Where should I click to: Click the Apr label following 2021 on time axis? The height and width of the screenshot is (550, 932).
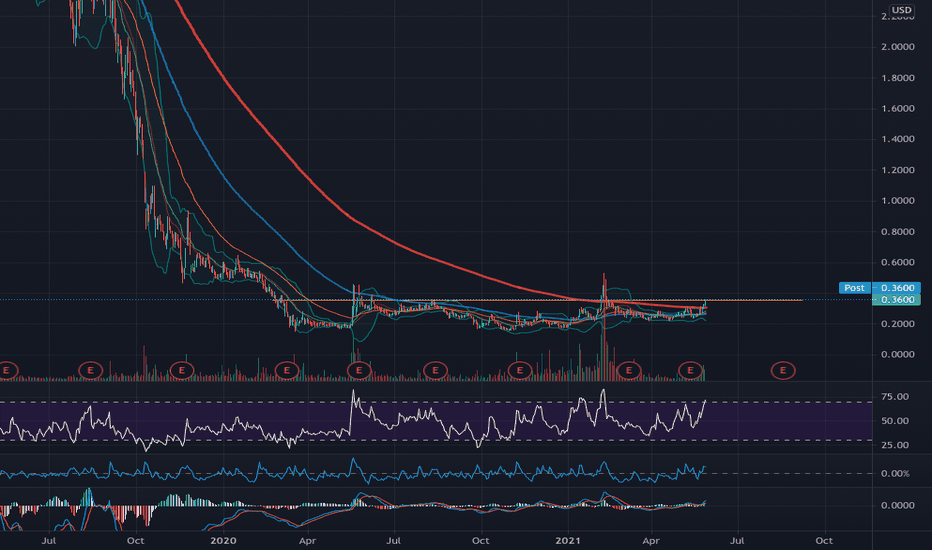click(651, 540)
